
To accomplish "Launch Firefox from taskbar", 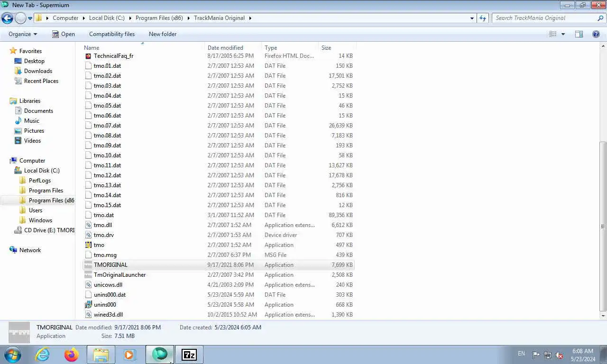I will point(72,355).
